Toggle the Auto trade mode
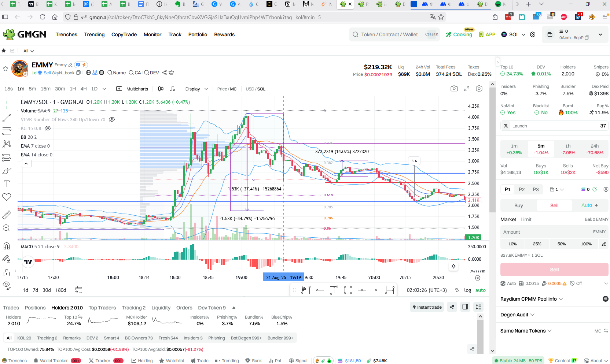The width and height of the screenshot is (610, 364). pos(590,205)
